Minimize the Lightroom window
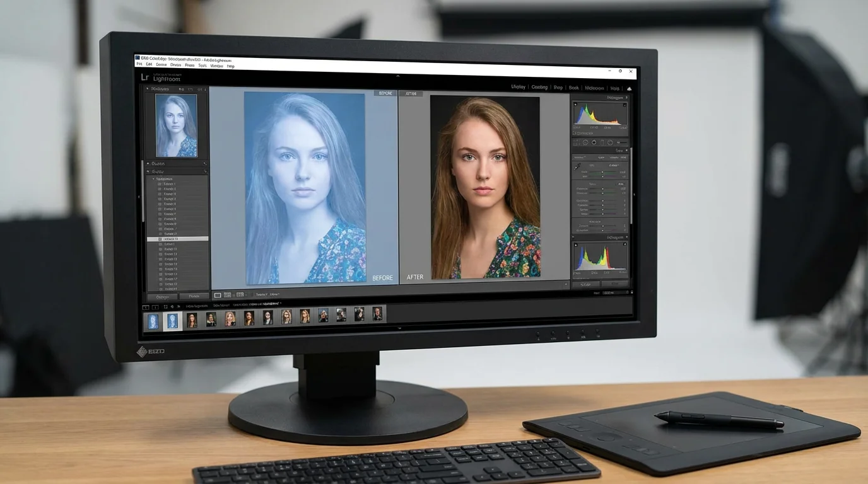Image resolution: width=868 pixels, height=484 pixels. 610,71
